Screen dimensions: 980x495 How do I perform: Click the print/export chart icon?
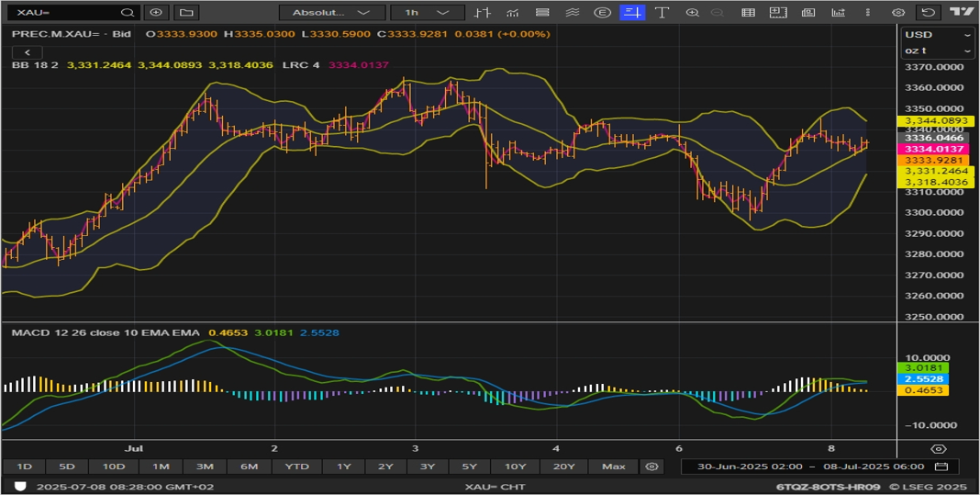pos(808,13)
